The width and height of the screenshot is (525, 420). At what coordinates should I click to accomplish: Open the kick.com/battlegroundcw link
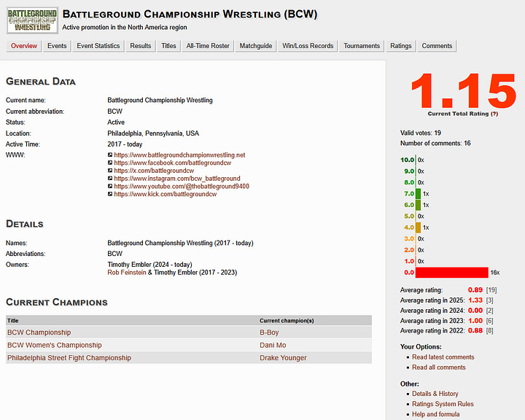[166, 194]
